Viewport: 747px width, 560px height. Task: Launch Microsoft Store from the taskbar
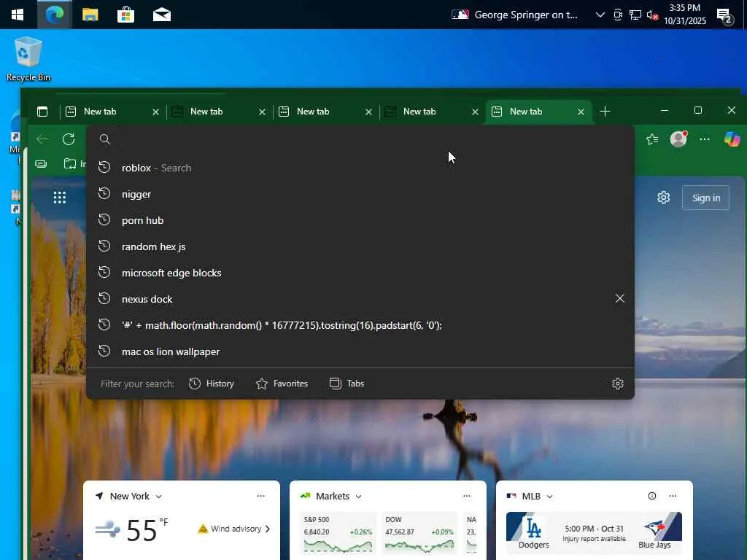tap(125, 15)
